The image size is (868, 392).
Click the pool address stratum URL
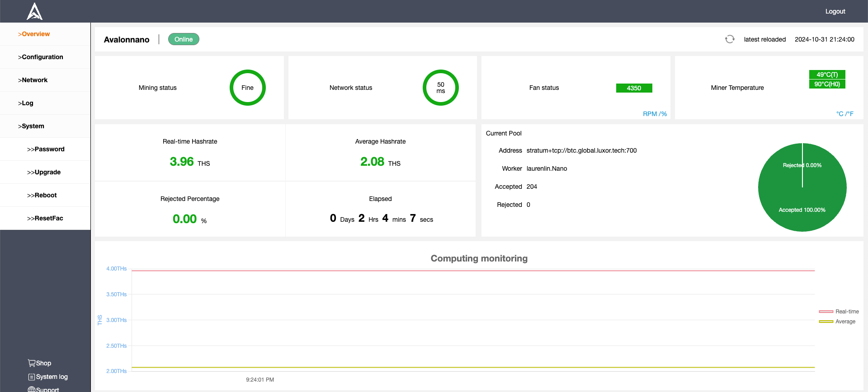tap(581, 150)
